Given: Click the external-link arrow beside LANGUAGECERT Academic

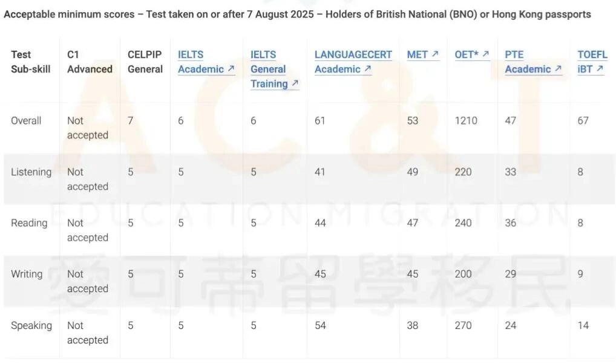Looking at the screenshot, I should click(x=367, y=70).
